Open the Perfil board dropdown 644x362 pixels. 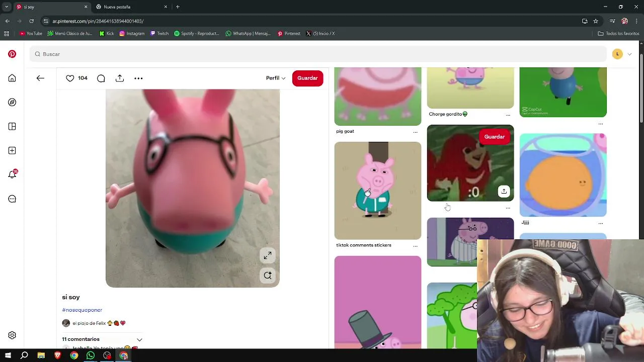(x=276, y=78)
